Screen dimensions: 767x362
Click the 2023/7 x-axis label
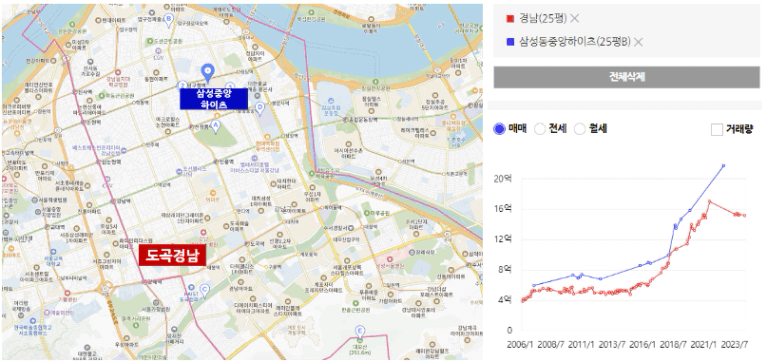pyautogui.click(x=735, y=344)
